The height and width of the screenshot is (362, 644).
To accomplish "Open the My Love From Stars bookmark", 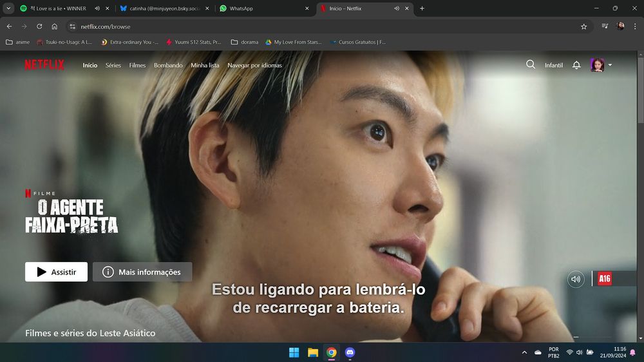I will 293,42.
